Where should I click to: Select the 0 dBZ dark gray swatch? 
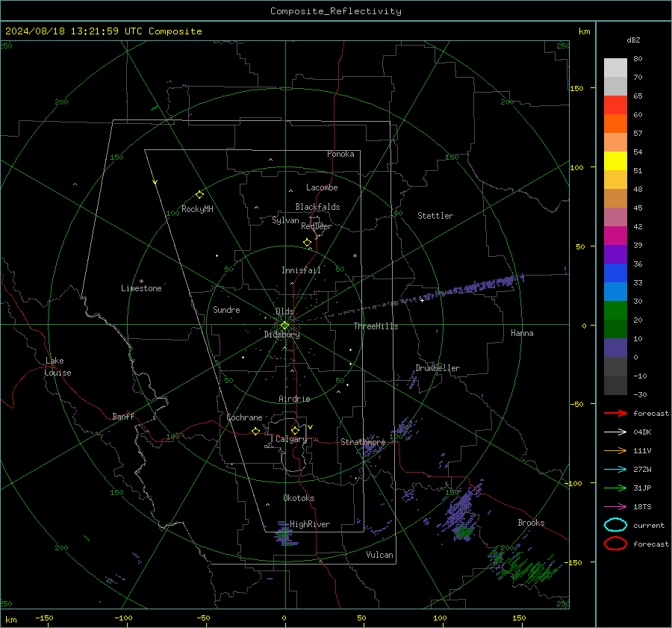coord(615,366)
